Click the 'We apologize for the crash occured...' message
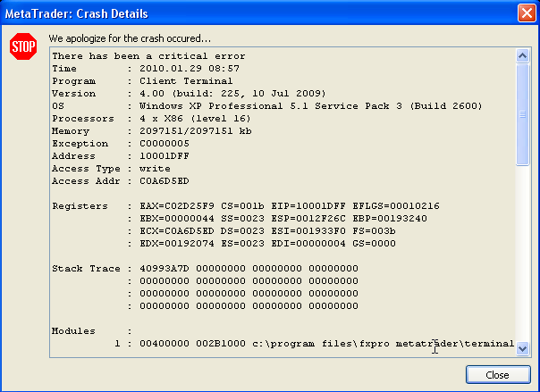The image size is (540, 392). coord(130,38)
